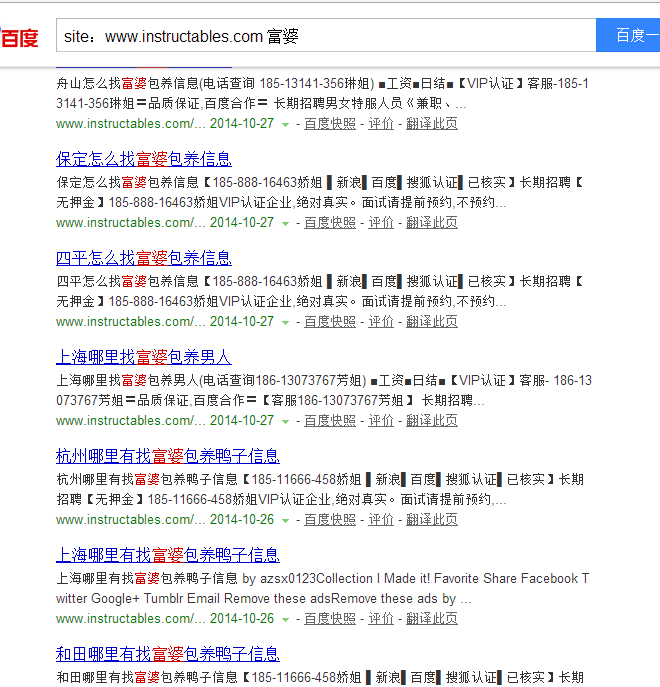Open the result title starting with 保定
The height and width of the screenshot is (687, 660).
(x=144, y=159)
